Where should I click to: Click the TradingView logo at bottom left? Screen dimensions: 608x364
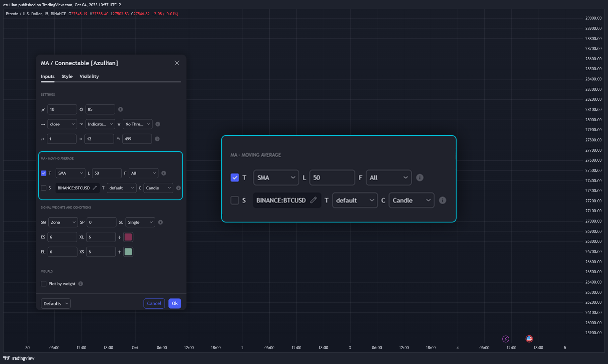19,358
